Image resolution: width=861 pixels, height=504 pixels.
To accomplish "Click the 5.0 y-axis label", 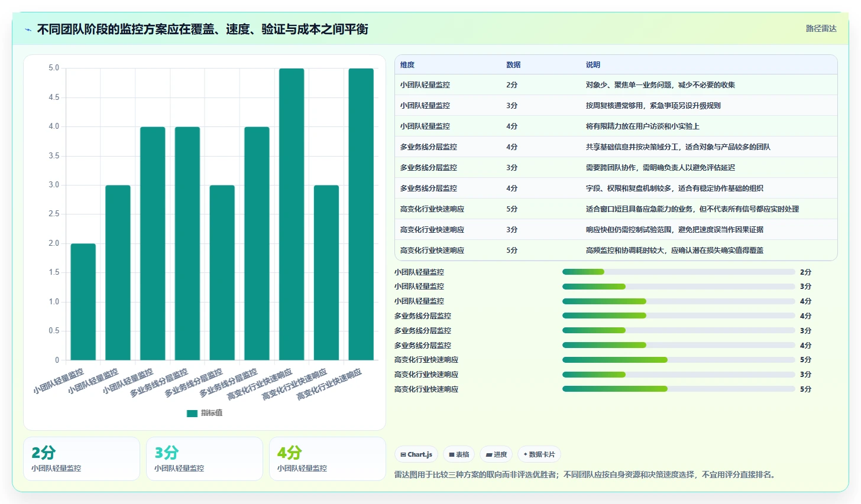I will [54, 68].
